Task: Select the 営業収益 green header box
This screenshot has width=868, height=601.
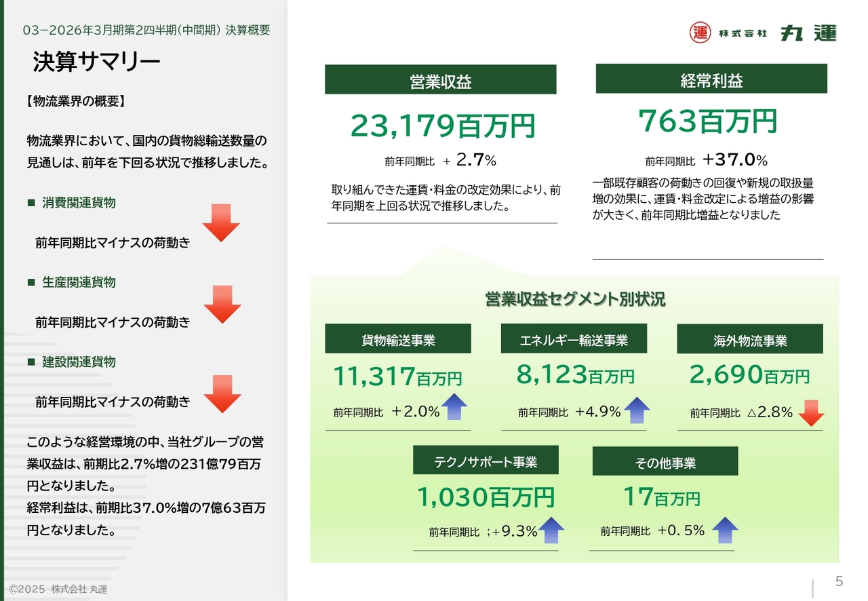Action: coord(440,80)
